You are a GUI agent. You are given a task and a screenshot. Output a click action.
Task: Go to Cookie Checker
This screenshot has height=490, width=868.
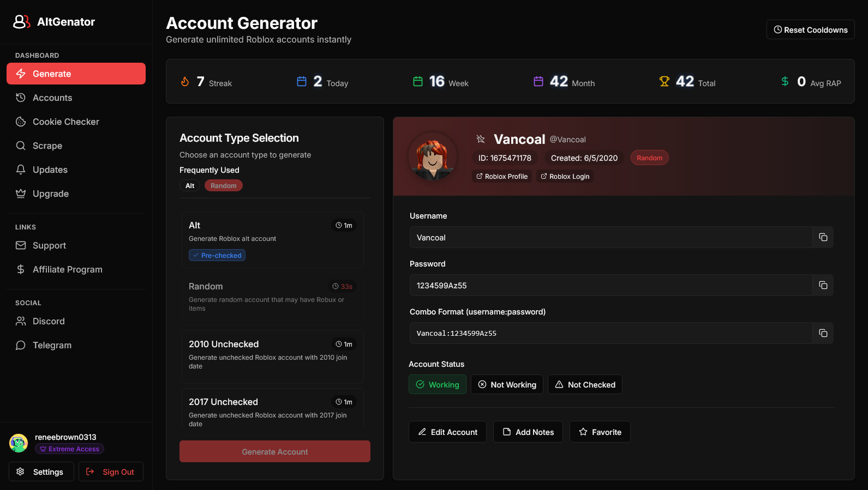tap(76, 122)
